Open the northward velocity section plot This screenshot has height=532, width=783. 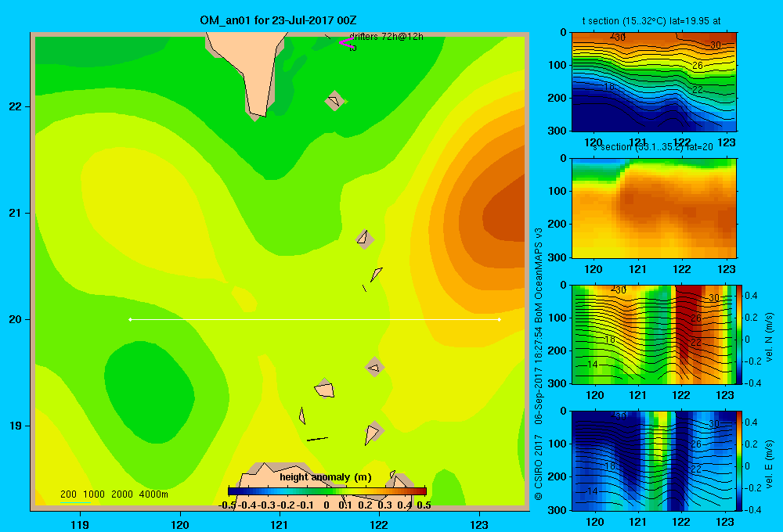coord(654,334)
